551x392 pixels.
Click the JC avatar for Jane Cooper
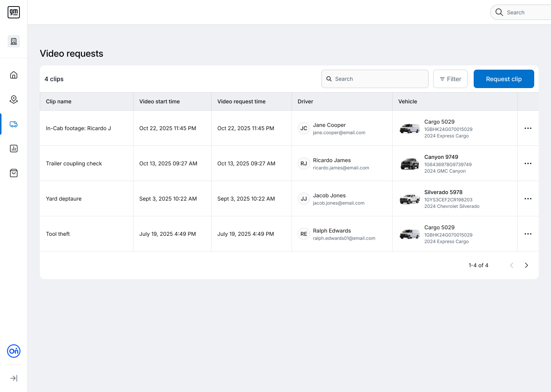point(304,128)
